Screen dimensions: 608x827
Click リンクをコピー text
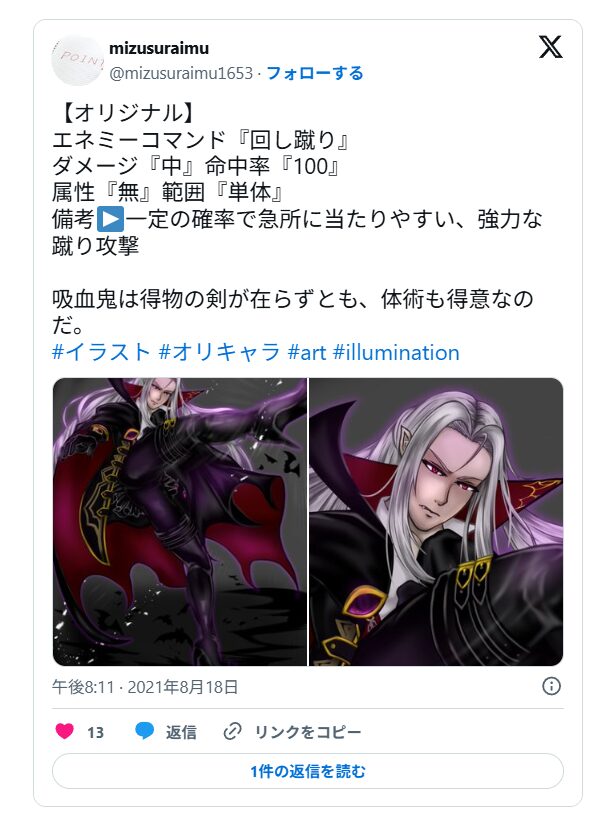click(x=307, y=732)
